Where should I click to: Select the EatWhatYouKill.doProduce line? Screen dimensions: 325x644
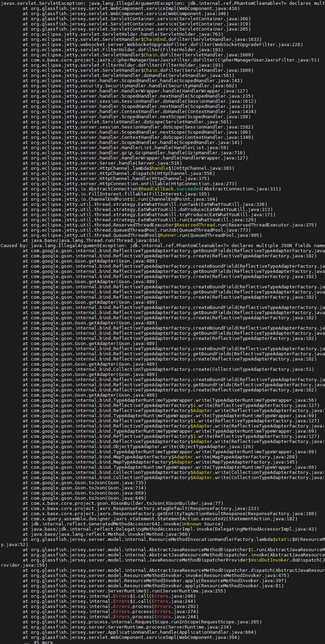[148, 209]
